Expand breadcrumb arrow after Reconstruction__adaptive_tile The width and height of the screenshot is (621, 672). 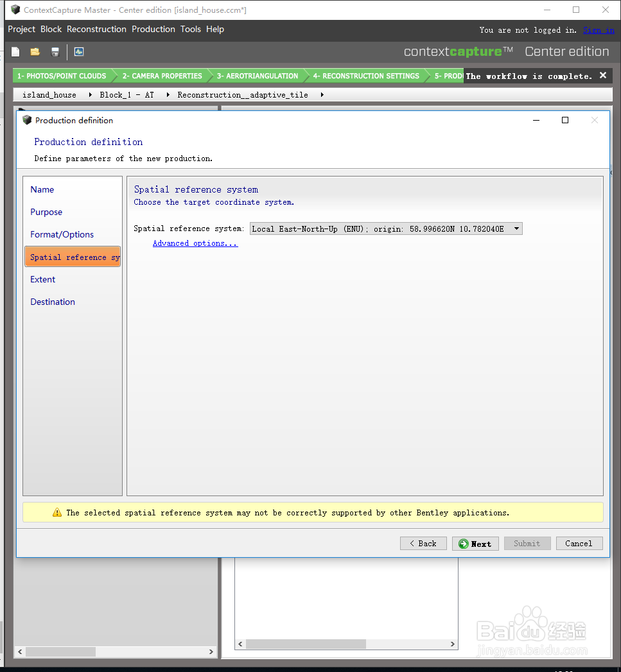tap(322, 95)
